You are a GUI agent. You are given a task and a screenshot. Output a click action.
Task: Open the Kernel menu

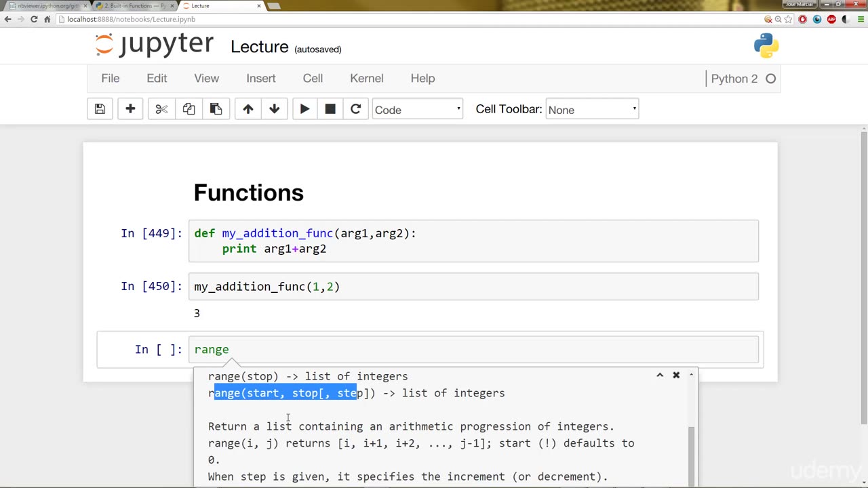367,79
